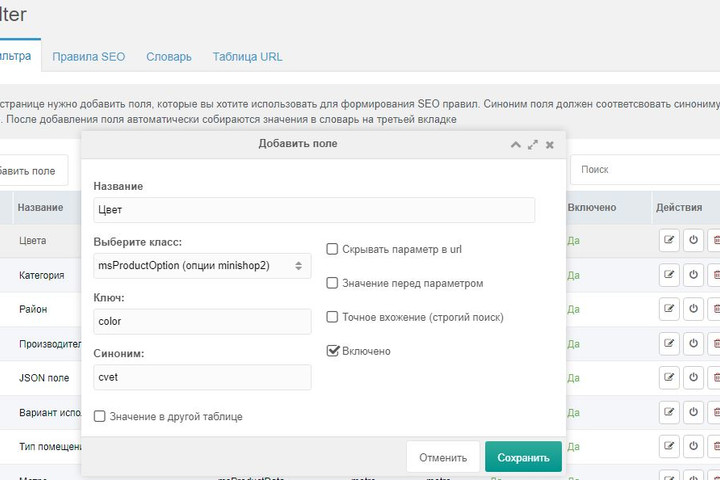Uncheck the Включено checkbox
720x480 pixels.
coord(332,351)
